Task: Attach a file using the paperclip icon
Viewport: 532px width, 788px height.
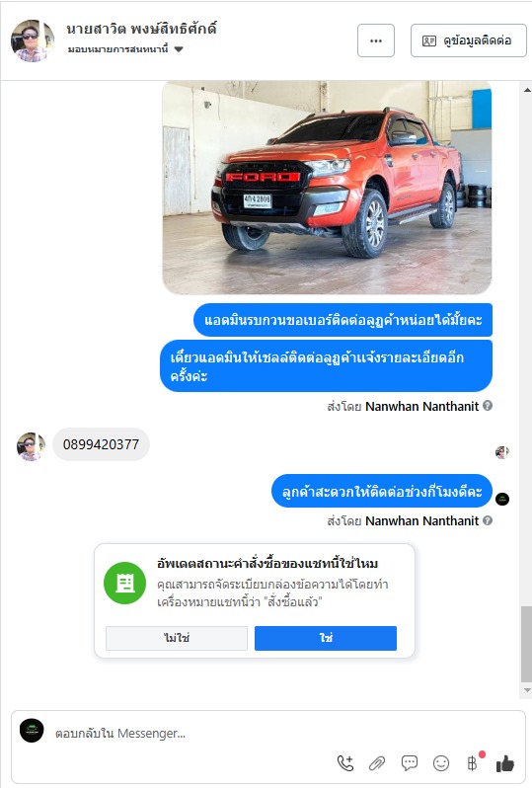Action: click(377, 764)
